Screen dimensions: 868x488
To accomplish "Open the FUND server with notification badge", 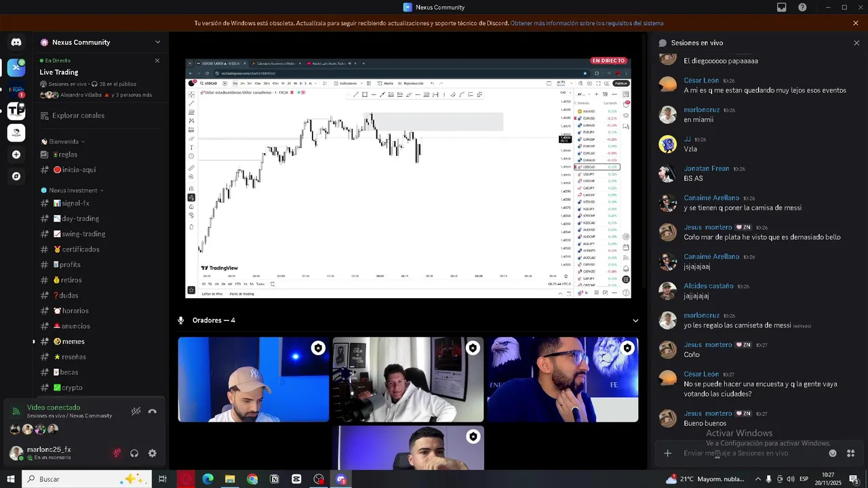I will tap(16, 89).
